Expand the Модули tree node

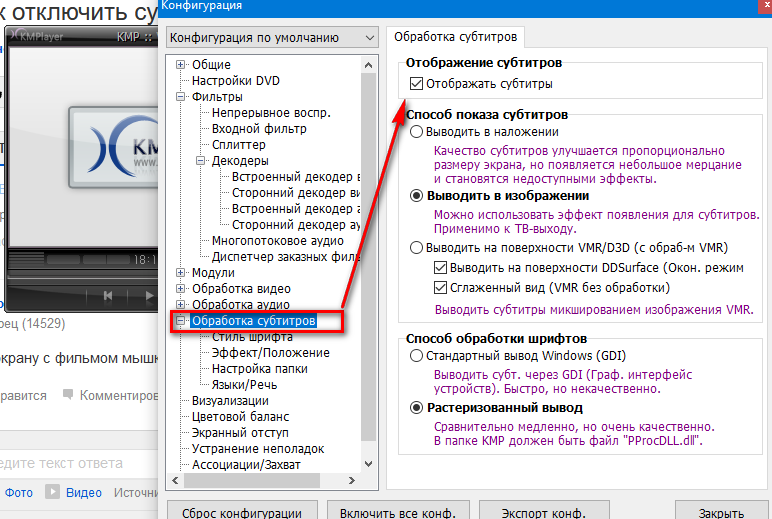181,272
